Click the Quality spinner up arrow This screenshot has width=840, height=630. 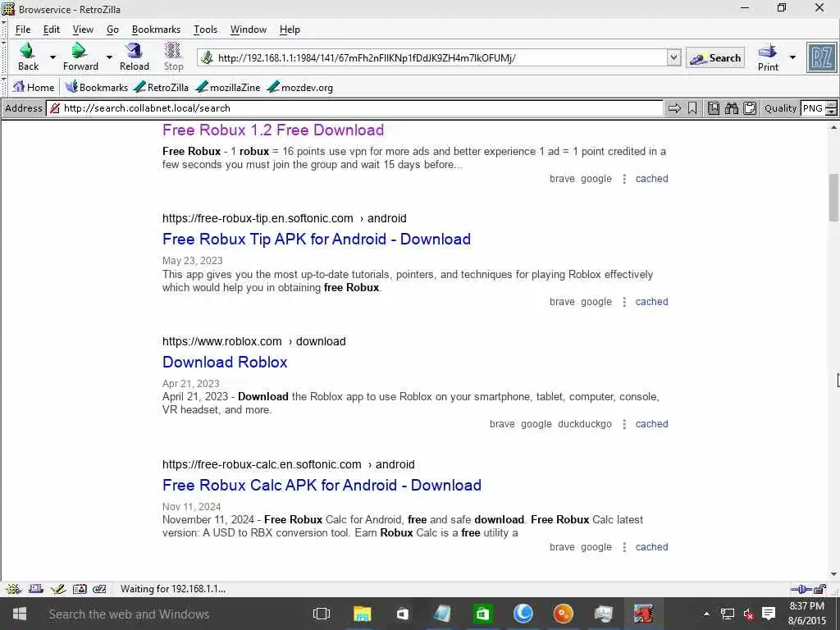[831, 104]
